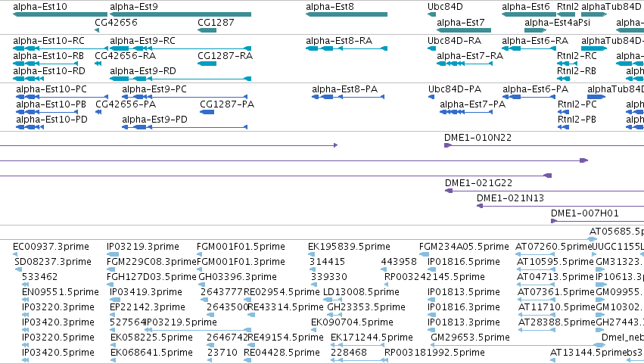The width and height of the screenshot is (644, 364).
Task: Select the alpha-Est9-RC transcript label
Action: (x=142, y=41)
